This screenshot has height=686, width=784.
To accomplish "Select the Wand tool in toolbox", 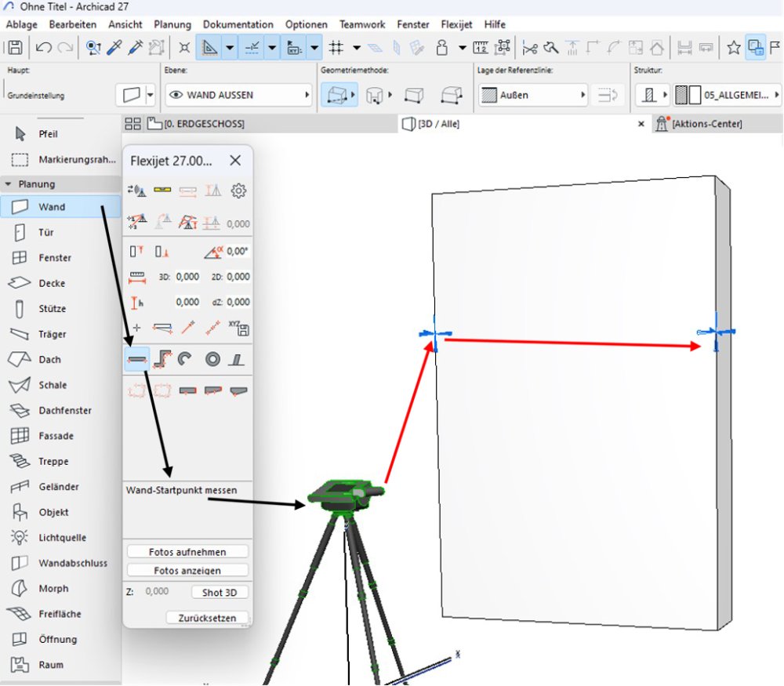I will (60, 206).
